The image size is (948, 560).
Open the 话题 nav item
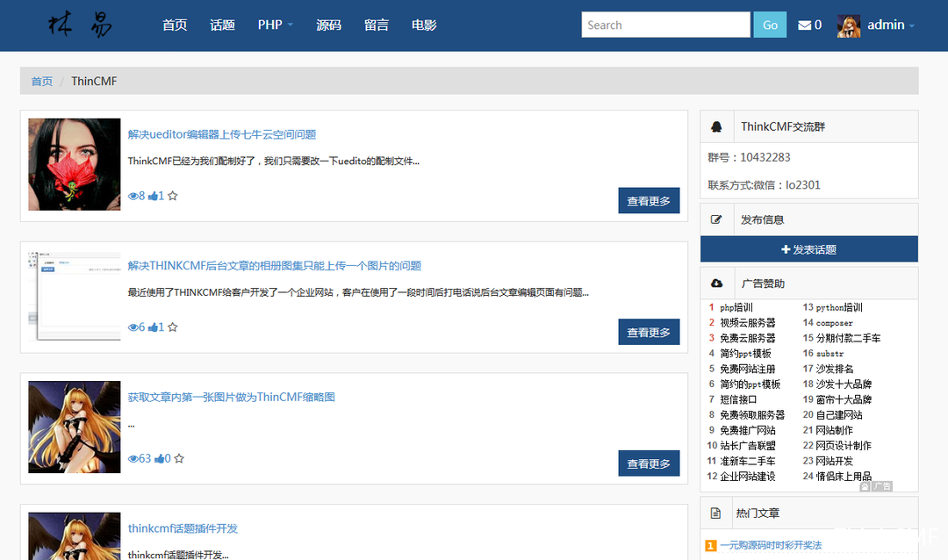coord(222,25)
